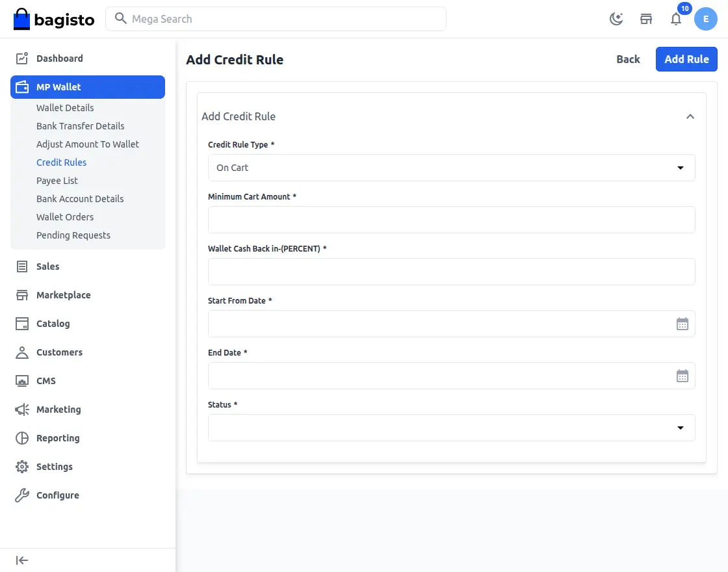Image resolution: width=728 pixels, height=572 pixels.
Task: Open calendar picker for Start From Date
Action: click(682, 324)
